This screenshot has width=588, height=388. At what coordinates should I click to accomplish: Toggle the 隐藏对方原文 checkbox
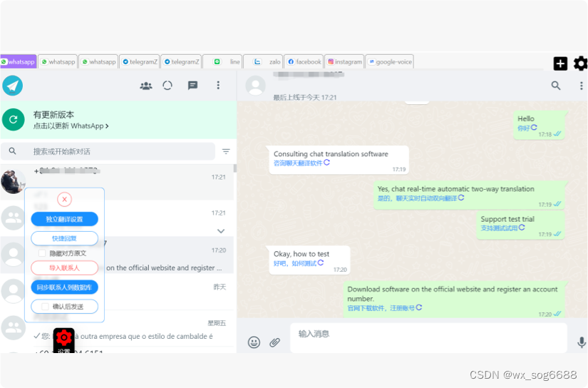click(42, 253)
